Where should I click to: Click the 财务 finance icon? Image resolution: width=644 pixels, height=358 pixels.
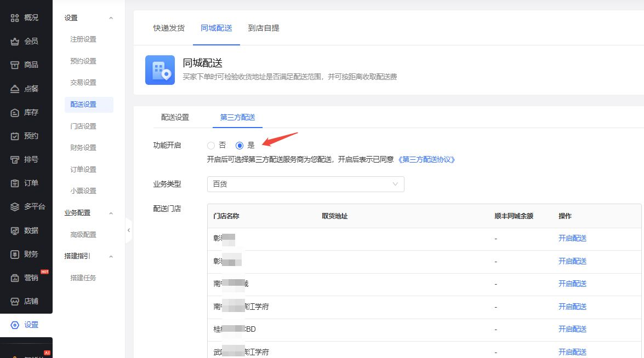point(15,254)
